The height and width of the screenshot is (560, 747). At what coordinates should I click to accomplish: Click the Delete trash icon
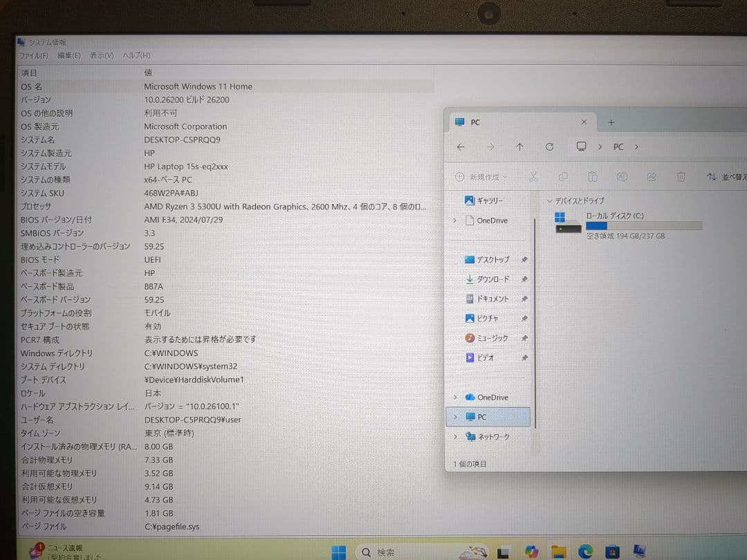click(681, 177)
